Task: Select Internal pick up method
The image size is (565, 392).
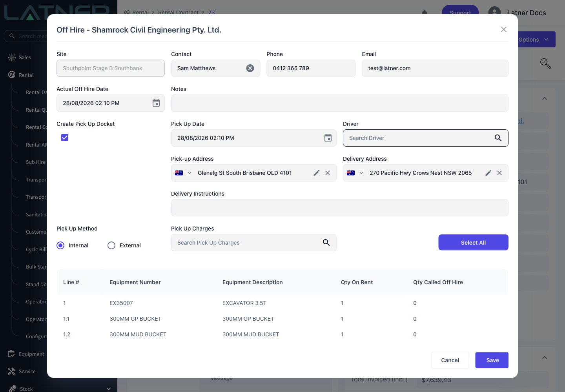Action: [60, 245]
